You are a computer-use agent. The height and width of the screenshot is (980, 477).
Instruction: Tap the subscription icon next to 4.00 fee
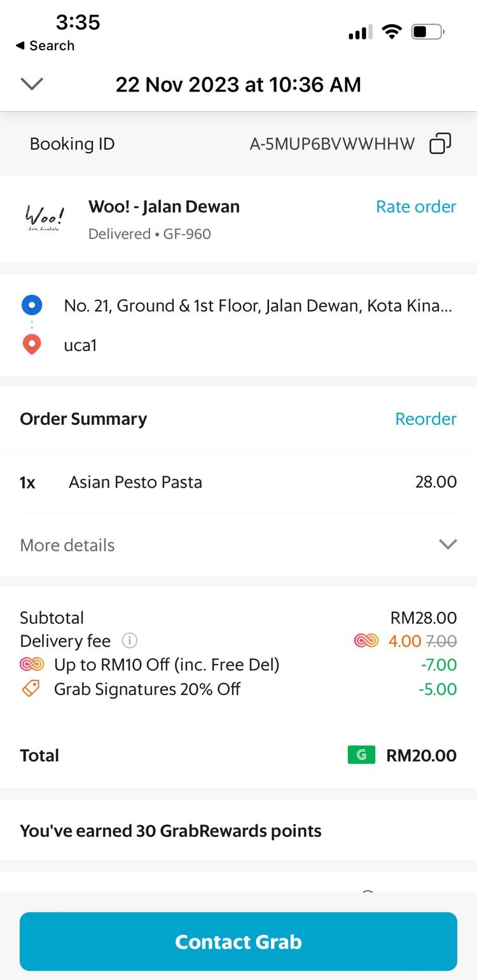(x=366, y=640)
